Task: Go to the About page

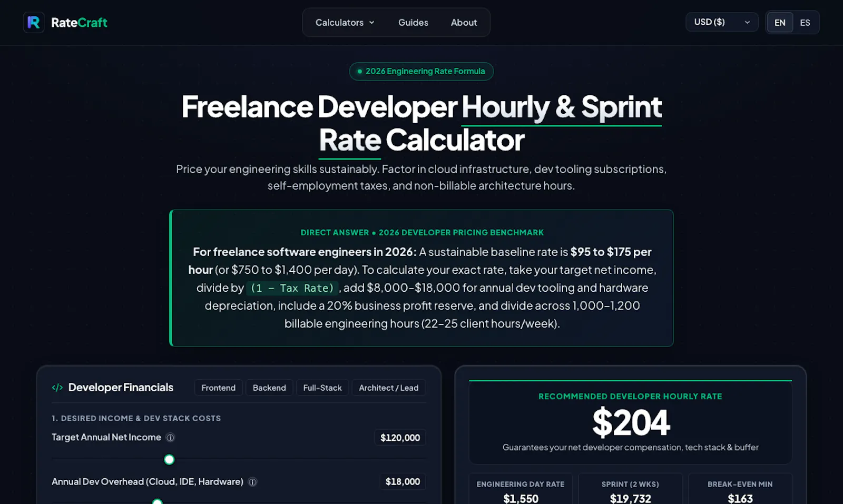Action: 464,23
